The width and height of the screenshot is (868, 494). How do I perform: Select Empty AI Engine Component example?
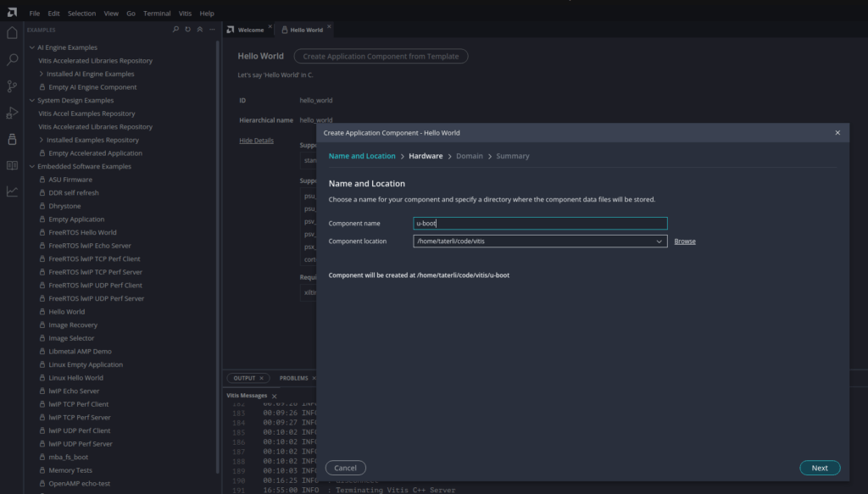point(92,86)
